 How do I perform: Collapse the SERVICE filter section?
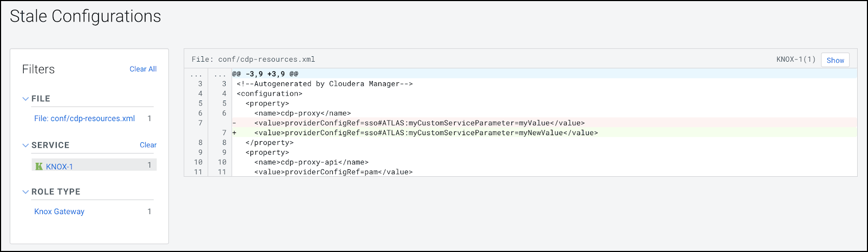(25, 145)
